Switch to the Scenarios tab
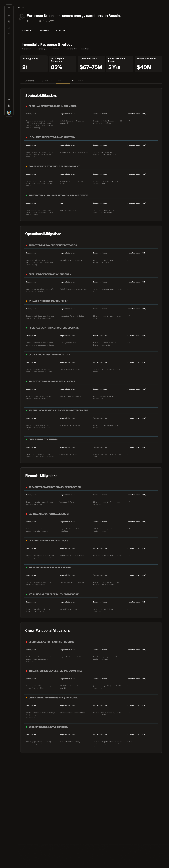The width and height of the screenshot is (169, 868). [x=44, y=30]
